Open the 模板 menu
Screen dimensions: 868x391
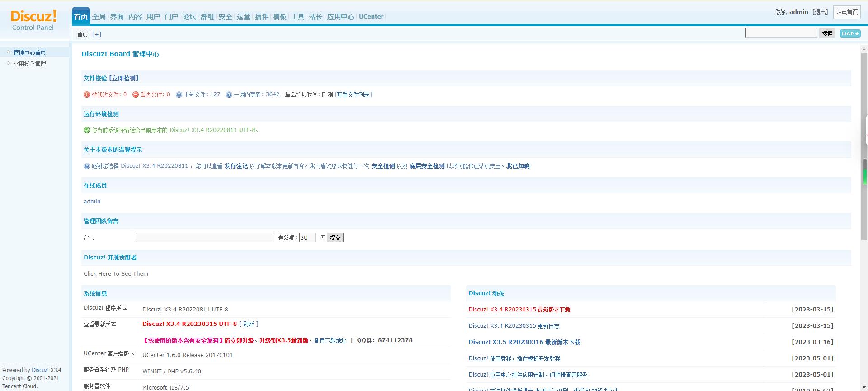click(280, 17)
